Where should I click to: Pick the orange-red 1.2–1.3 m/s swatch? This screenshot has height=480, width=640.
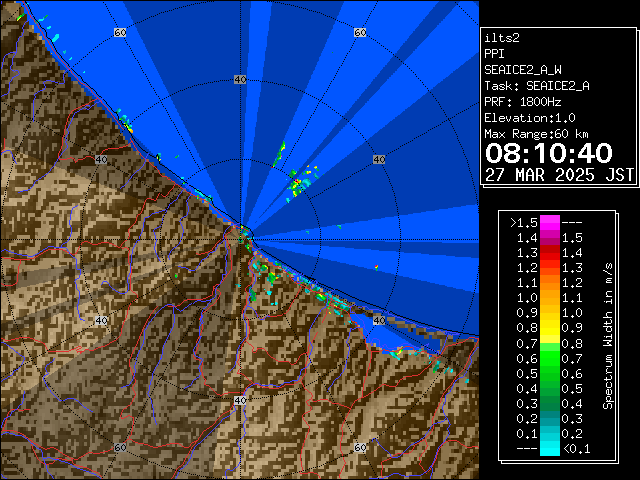(550, 268)
